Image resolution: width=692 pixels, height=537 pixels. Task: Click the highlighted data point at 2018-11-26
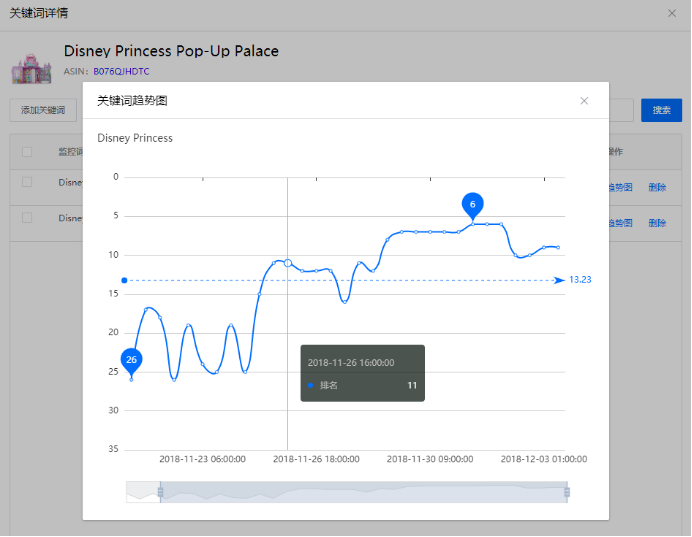288,262
